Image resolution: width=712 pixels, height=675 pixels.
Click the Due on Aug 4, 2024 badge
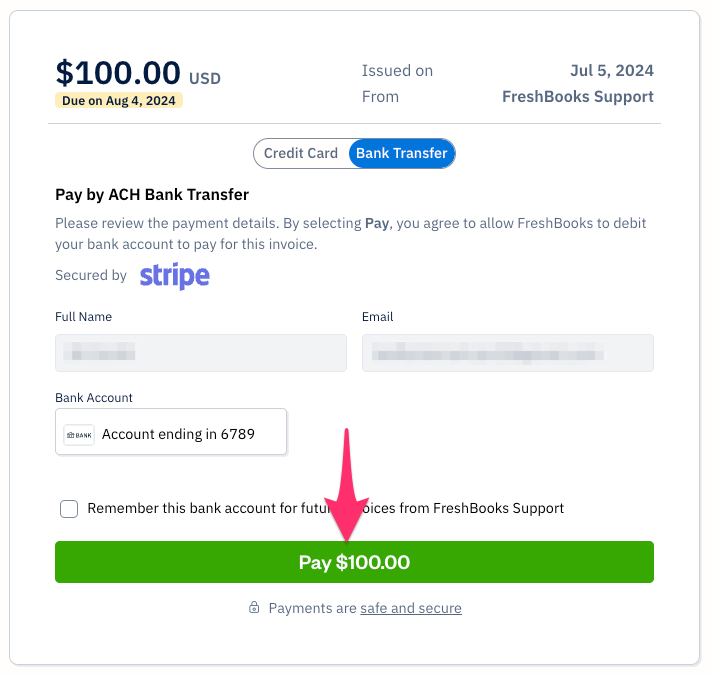pyautogui.click(x=119, y=101)
